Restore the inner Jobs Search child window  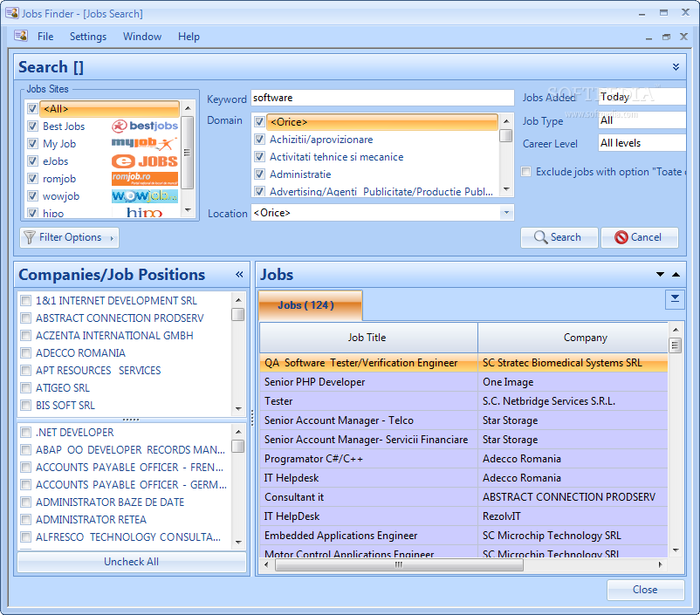click(666, 37)
